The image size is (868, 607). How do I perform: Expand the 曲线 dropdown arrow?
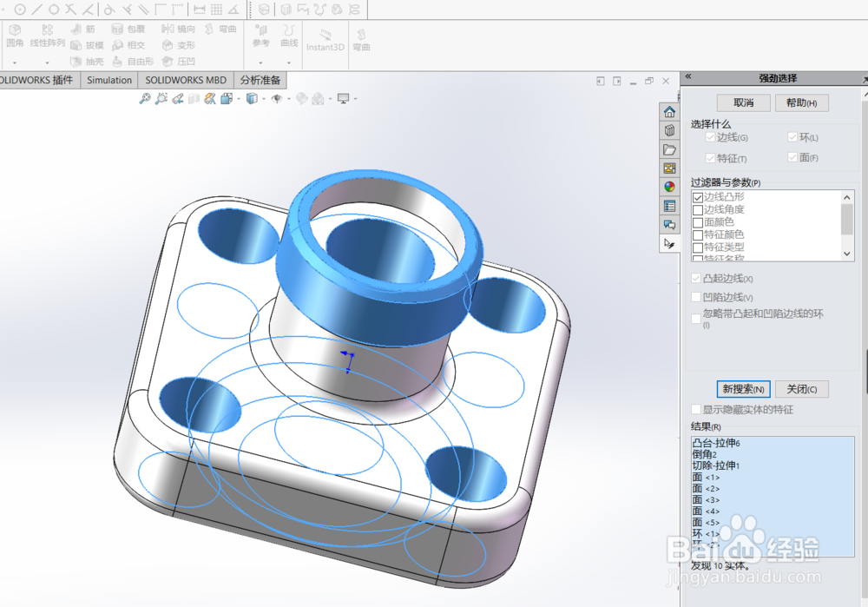pyautogui.click(x=289, y=63)
